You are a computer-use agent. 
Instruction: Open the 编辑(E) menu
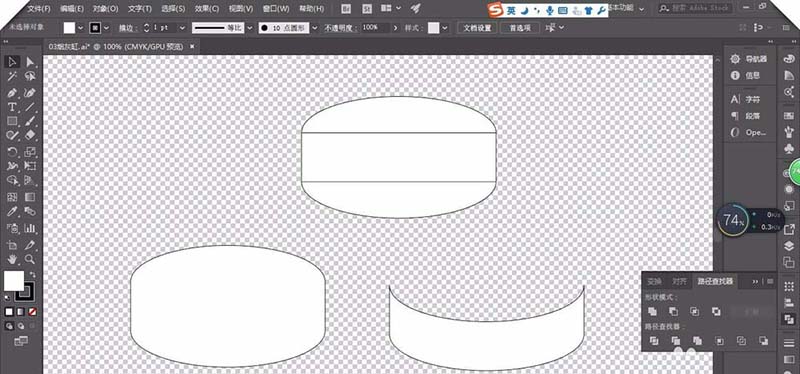click(72, 9)
